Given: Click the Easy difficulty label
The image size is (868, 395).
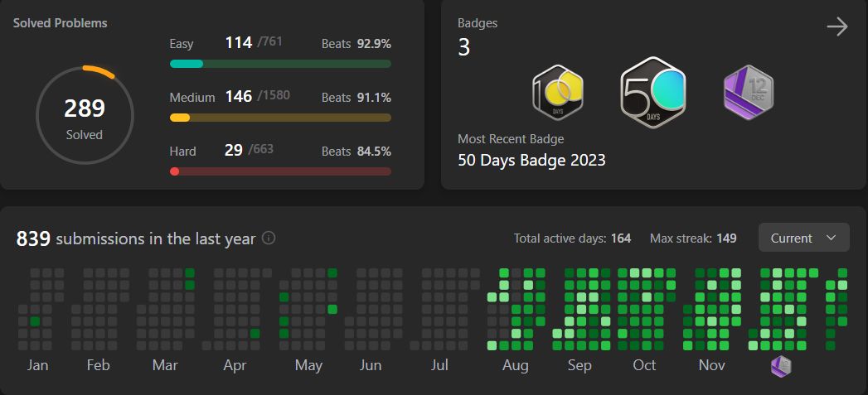Looking at the screenshot, I should click(x=182, y=43).
